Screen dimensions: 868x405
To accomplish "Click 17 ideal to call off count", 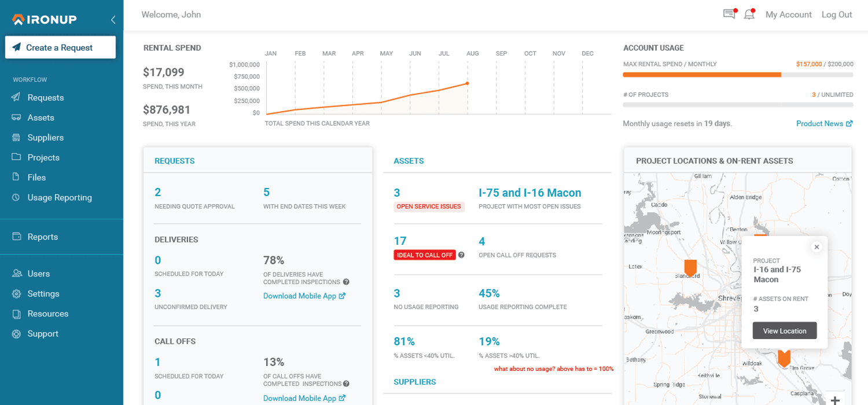I will 400,241.
